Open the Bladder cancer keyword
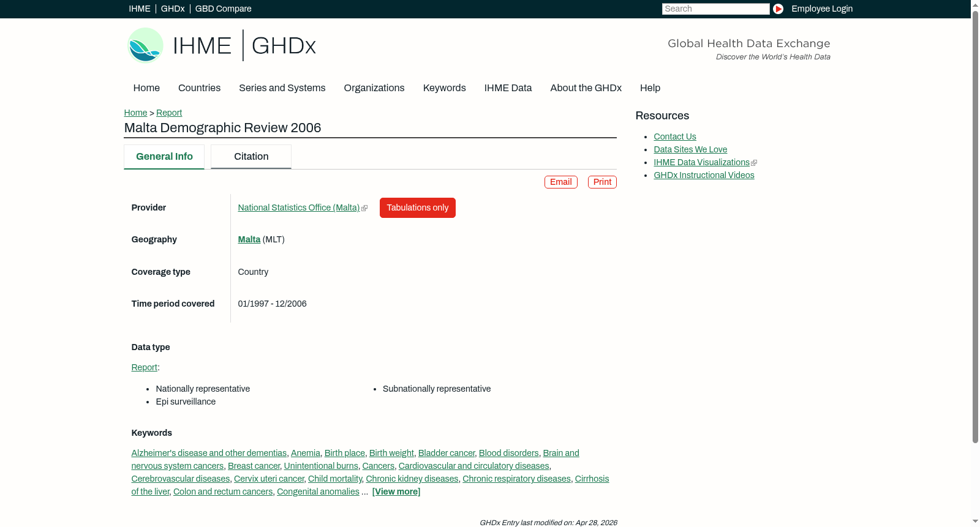 pyautogui.click(x=447, y=453)
